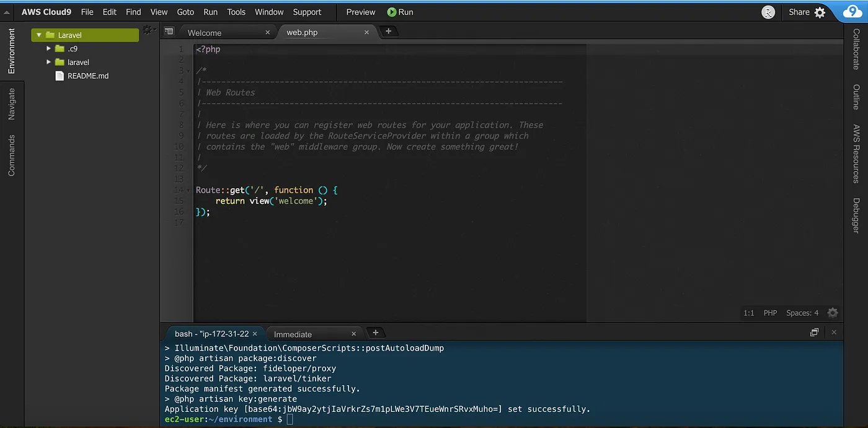
Task: Close the web.php tab
Action: tap(366, 32)
